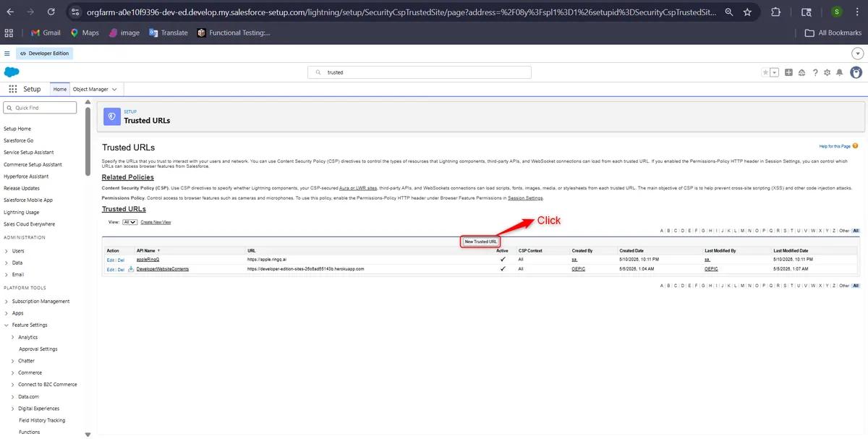Click the Salesforce cloud logo
Image resolution: width=868 pixels, height=439 pixels.
[x=12, y=72]
